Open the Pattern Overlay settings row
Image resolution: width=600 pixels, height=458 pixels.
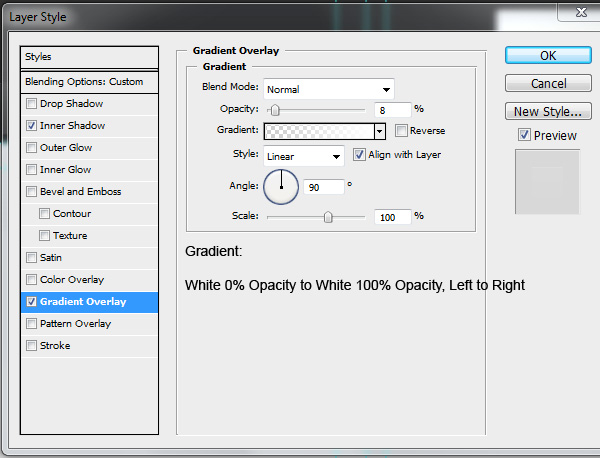pos(90,324)
